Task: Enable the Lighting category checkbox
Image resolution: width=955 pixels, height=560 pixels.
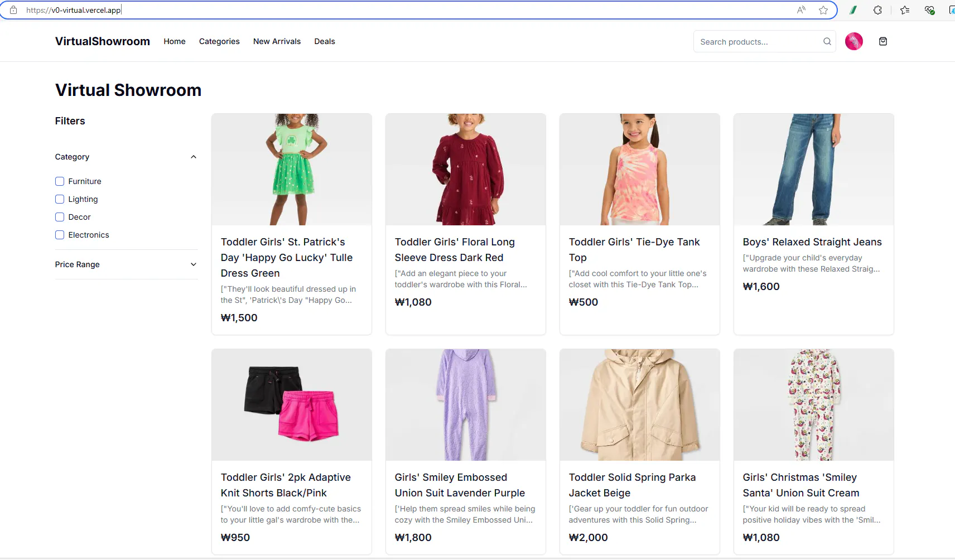Action: pos(60,199)
